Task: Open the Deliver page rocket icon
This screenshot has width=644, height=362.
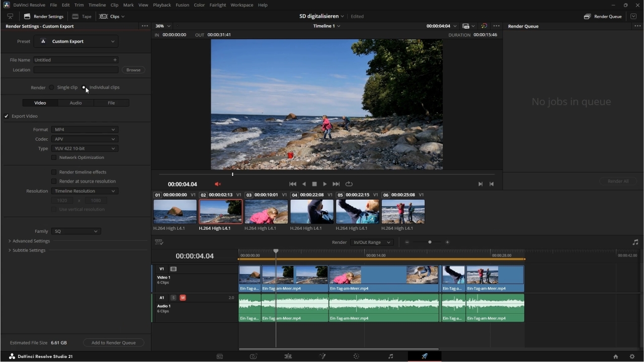Action: 425,356
